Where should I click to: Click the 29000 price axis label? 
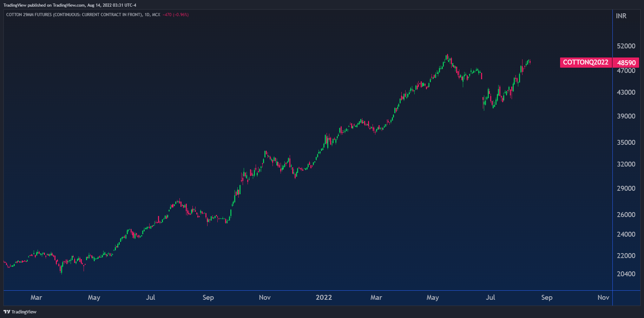coord(626,188)
